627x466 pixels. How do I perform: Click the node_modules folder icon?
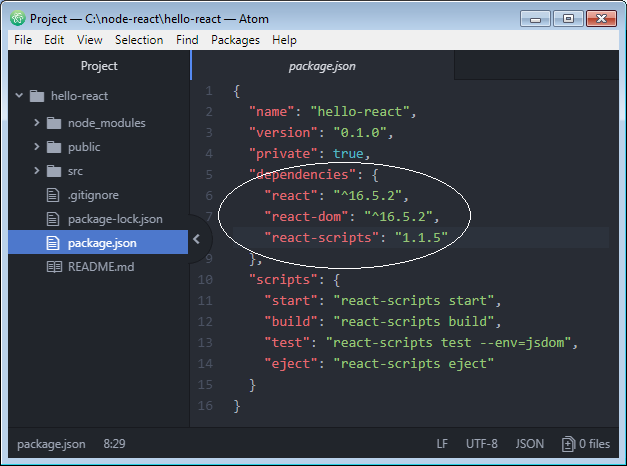pyautogui.click(x=54, y=123)
